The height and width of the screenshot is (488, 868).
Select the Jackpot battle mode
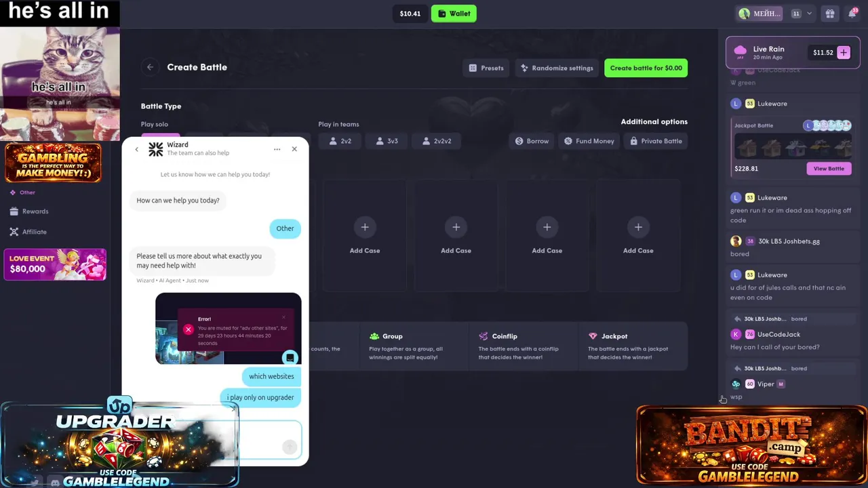click(633, 346)
